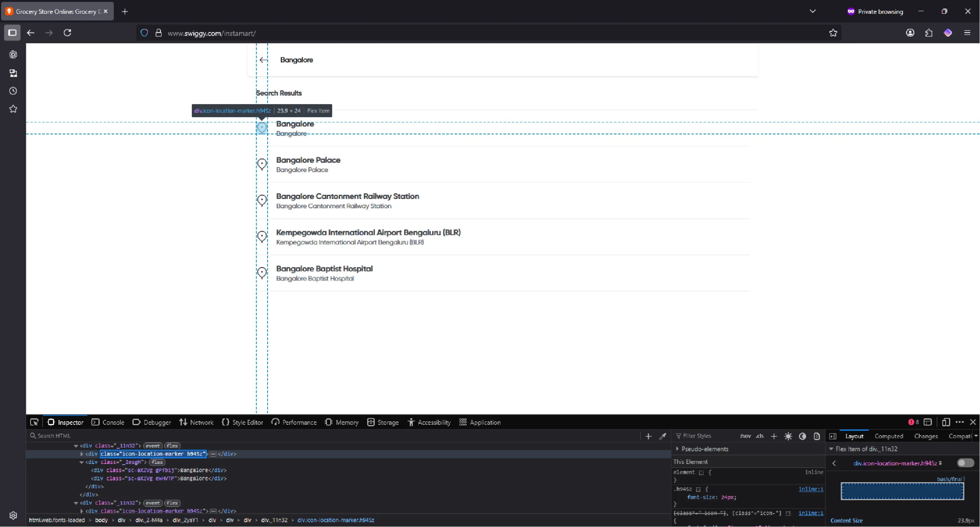Collapse the first div _11n32 node

(76, 446)
